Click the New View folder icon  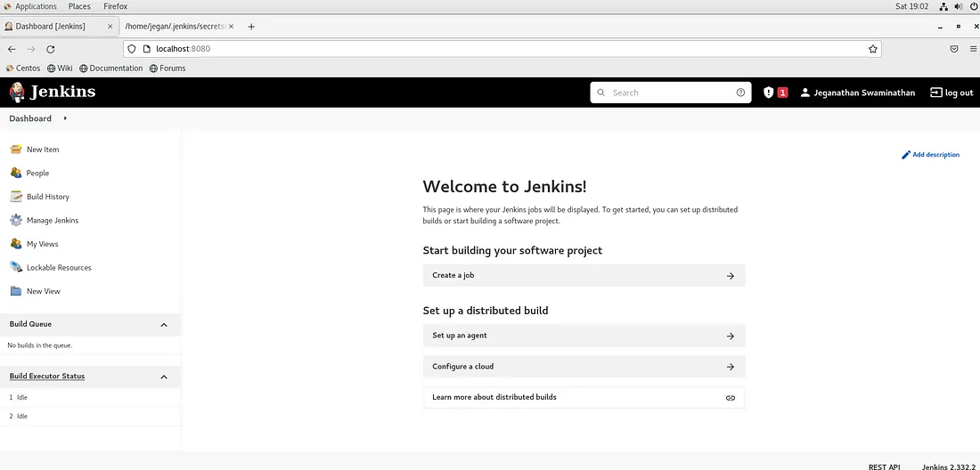(16, 291)
